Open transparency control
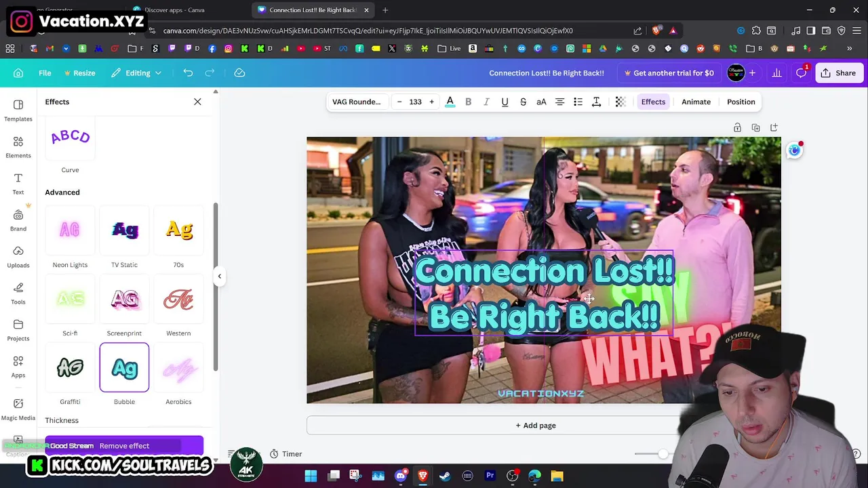The width and height of the screenshot is (868, 488). click(620, 102)
